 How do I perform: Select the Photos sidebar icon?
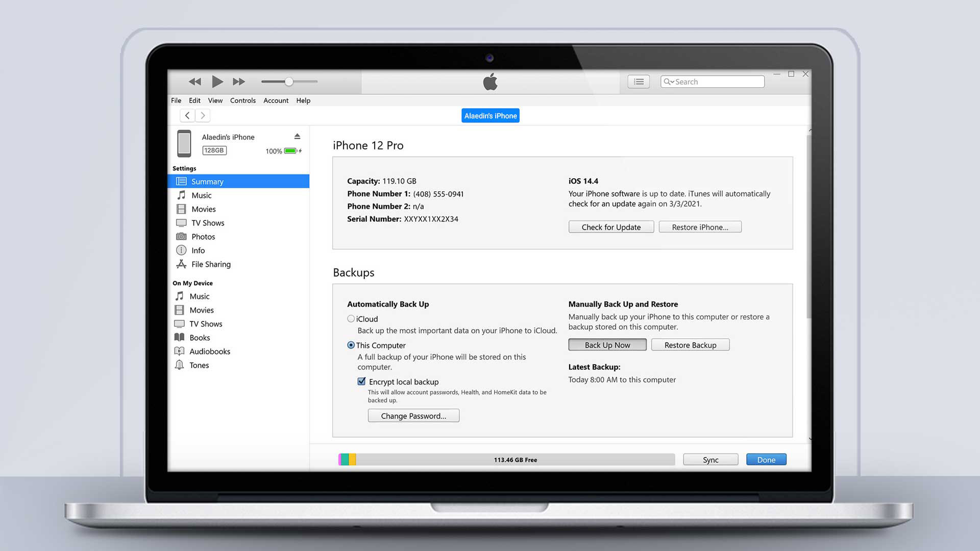182,236
